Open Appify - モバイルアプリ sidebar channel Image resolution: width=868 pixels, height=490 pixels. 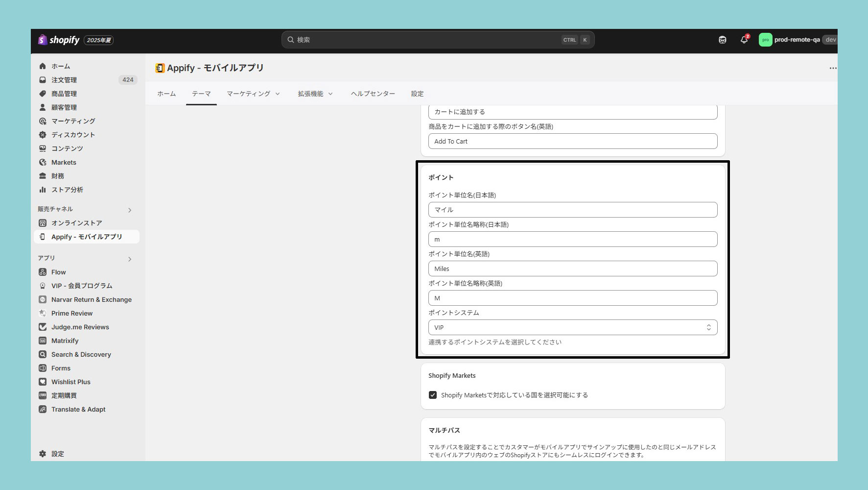tap(87, 237)
